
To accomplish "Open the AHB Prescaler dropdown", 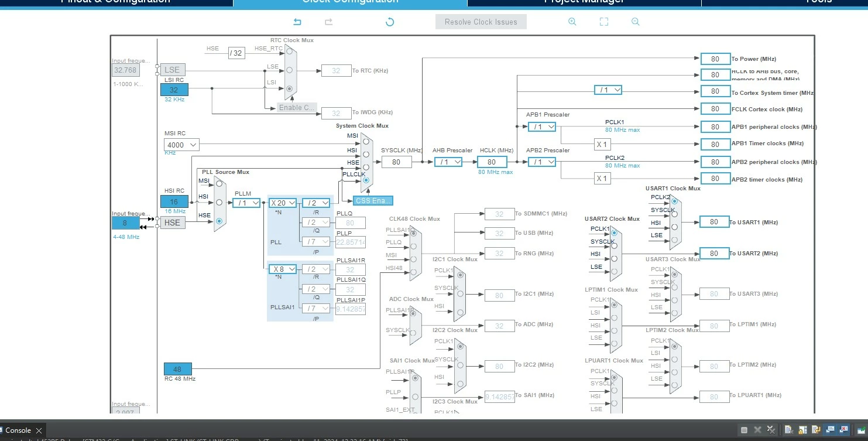I will (448, 162).
